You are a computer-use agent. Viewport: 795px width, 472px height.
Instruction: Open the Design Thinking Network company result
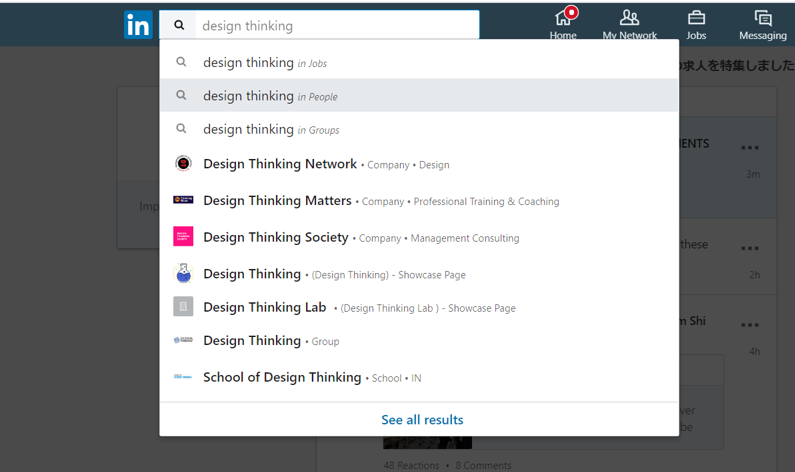click(x=419, y=164)
